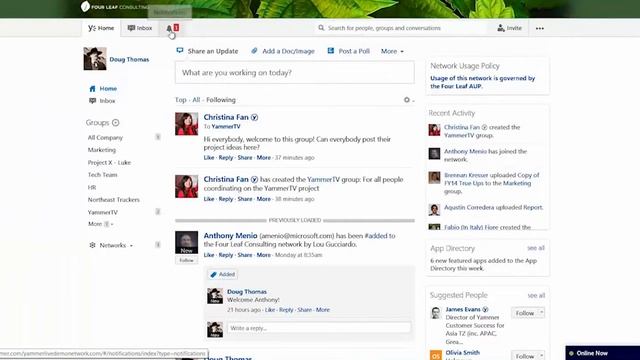Screen dimensions: 640x360
Task: Open Anthony Menio name link in feed
Action: [230, 236]
